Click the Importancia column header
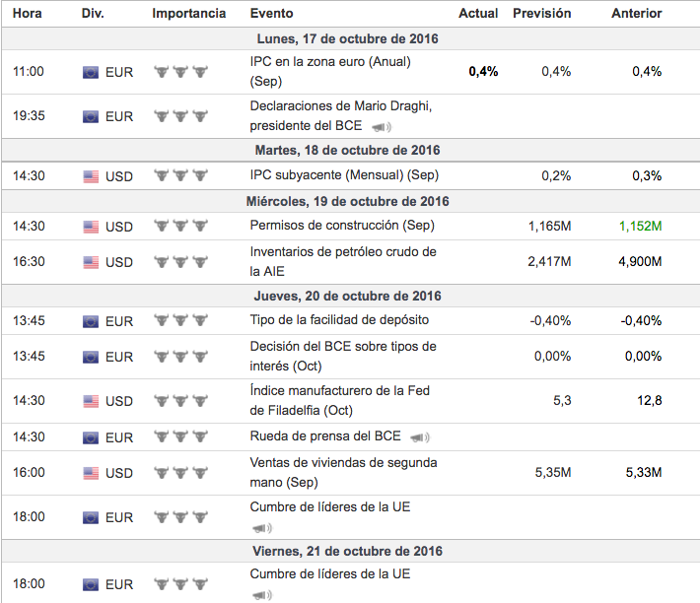 pyautogui.click(x=188, y=14)
